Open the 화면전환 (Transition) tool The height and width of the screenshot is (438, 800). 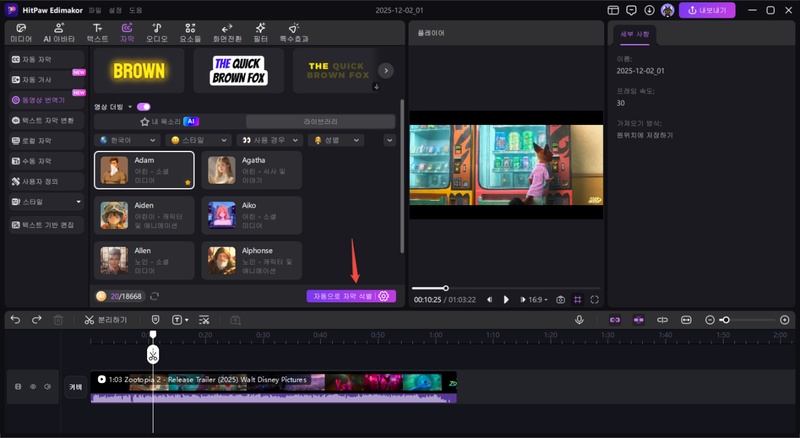[x=226, y=32]
